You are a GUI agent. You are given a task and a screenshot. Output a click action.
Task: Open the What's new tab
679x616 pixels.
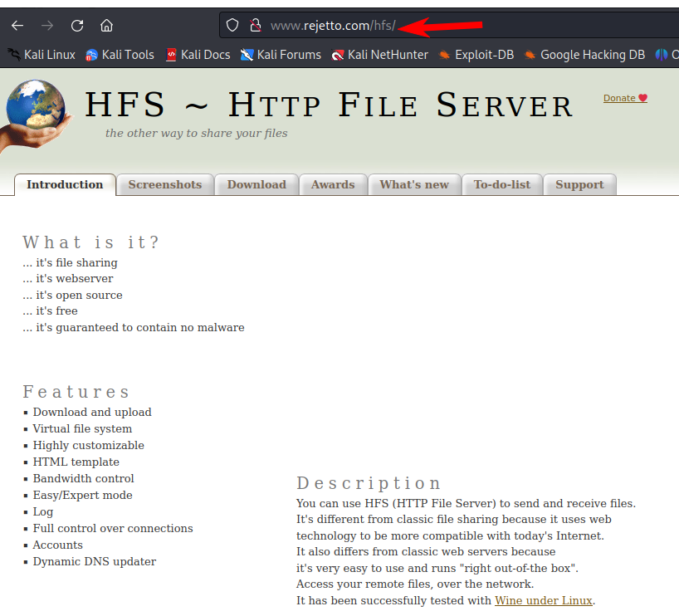click(414, 184)
